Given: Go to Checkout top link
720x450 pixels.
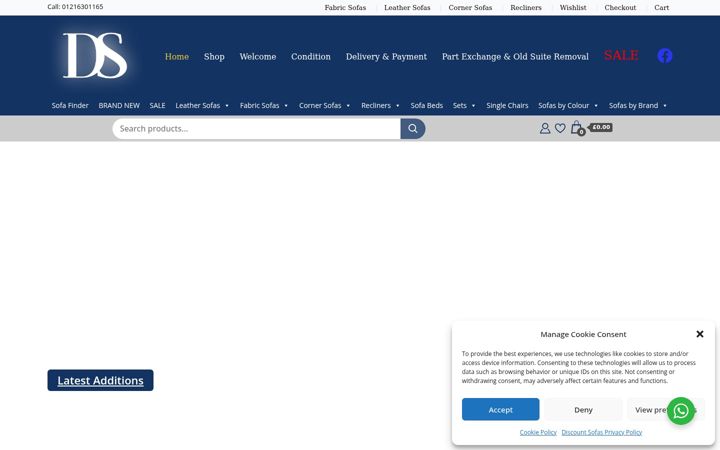Looking at the screenshot, I should tap(620, 7).
